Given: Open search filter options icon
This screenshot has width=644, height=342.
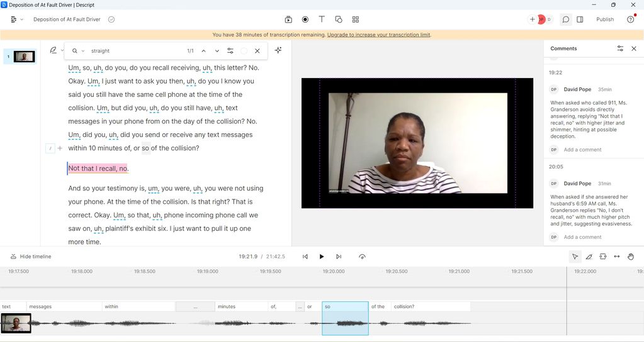Looking at the screenshot, I should point(230,51).
